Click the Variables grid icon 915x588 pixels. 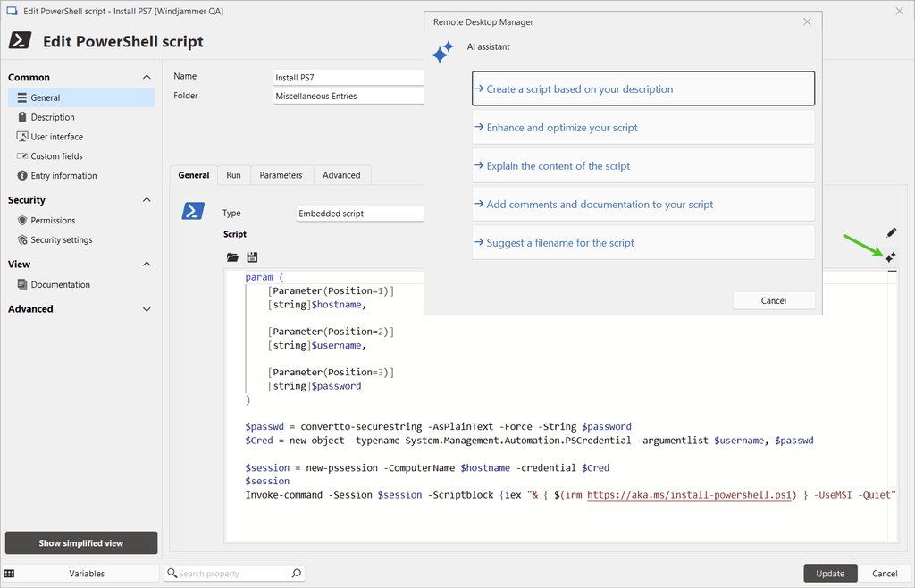coord(10,574)
